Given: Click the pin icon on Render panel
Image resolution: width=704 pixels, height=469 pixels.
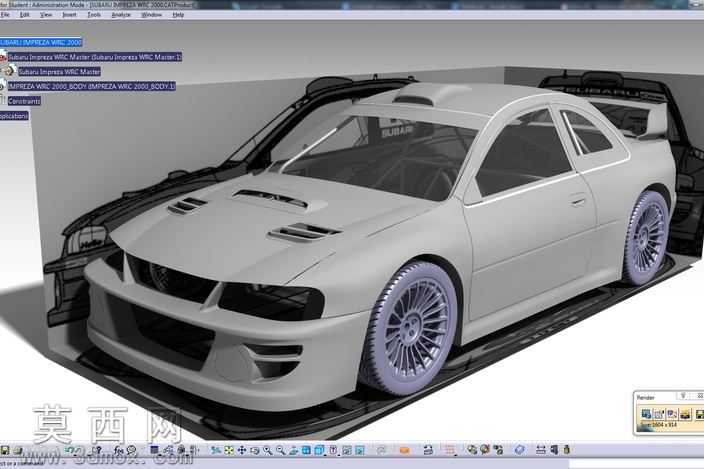Looking at the screenshot, I should (683, 396).
